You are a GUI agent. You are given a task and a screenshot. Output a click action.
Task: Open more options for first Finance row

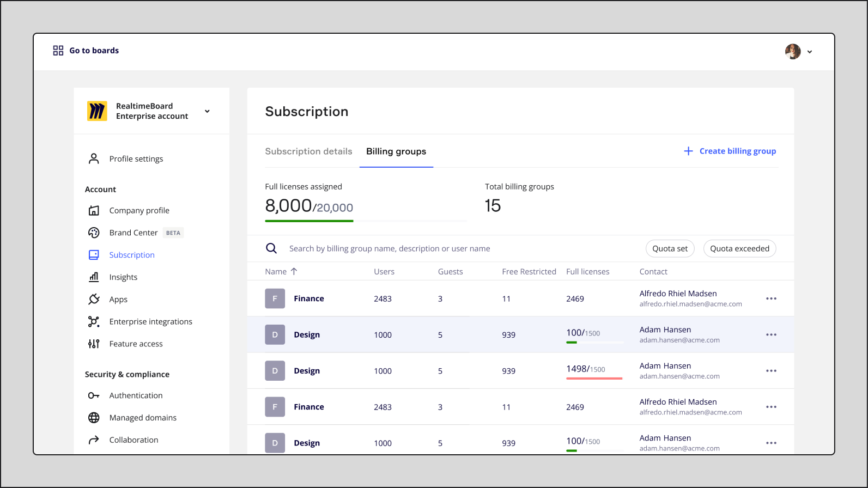coord(771,298)
